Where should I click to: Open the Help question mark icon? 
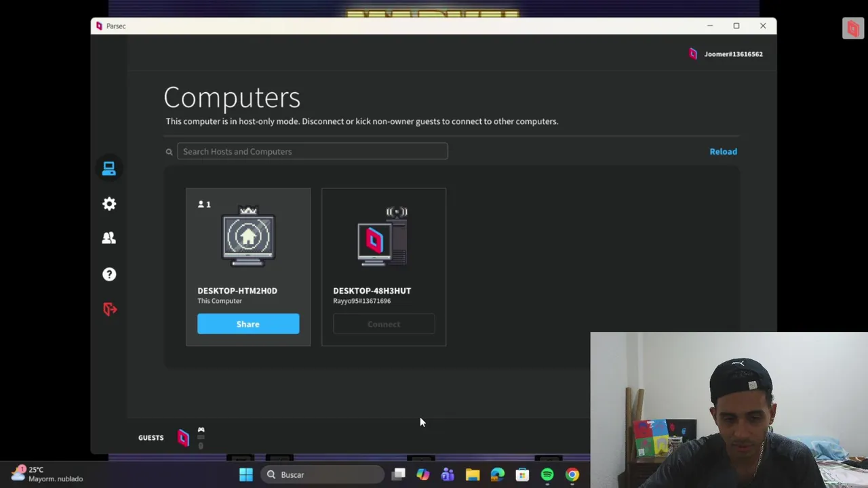[109, 274]
